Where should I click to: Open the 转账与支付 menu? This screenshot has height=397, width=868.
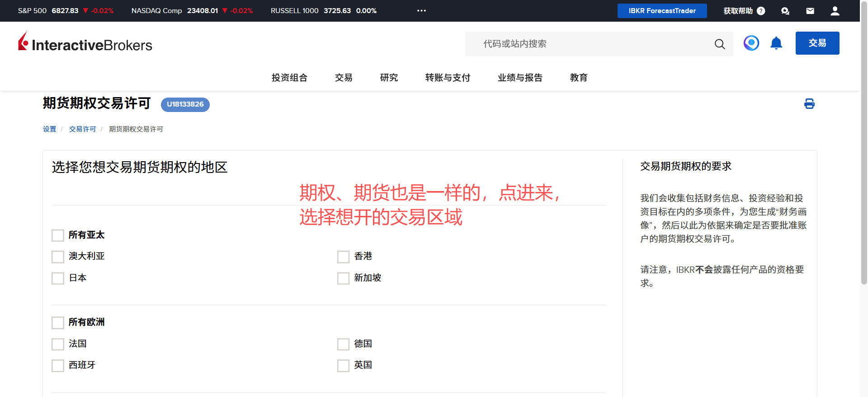pos(447,78)
